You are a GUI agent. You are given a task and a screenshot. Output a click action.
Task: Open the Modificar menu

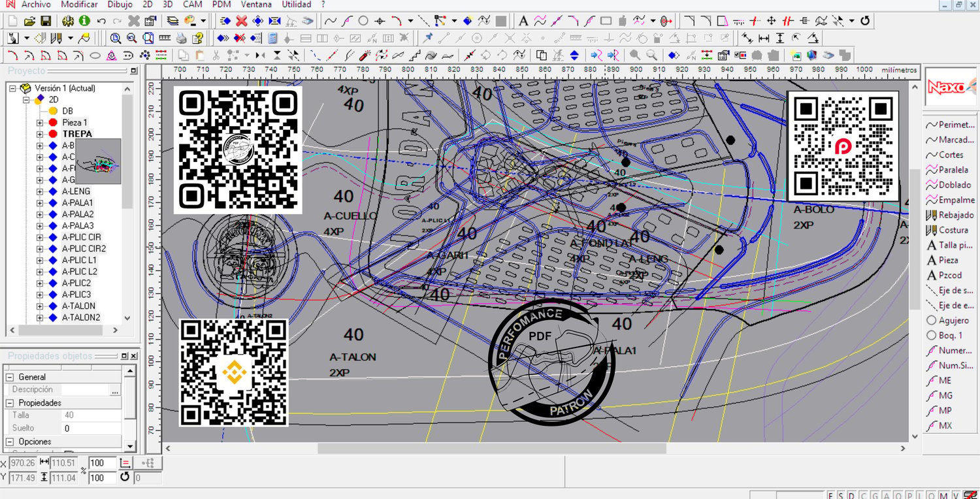(x=79, y=5)
